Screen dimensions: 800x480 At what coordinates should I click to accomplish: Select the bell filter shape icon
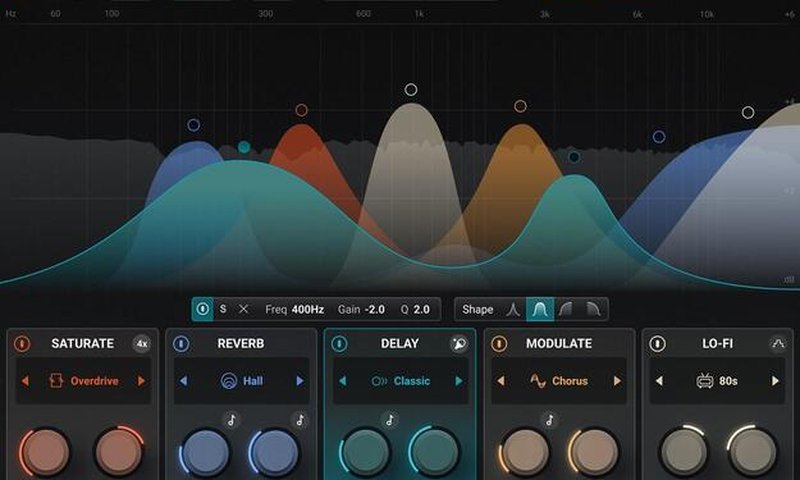pyautogui.click(x=540, y=310)
